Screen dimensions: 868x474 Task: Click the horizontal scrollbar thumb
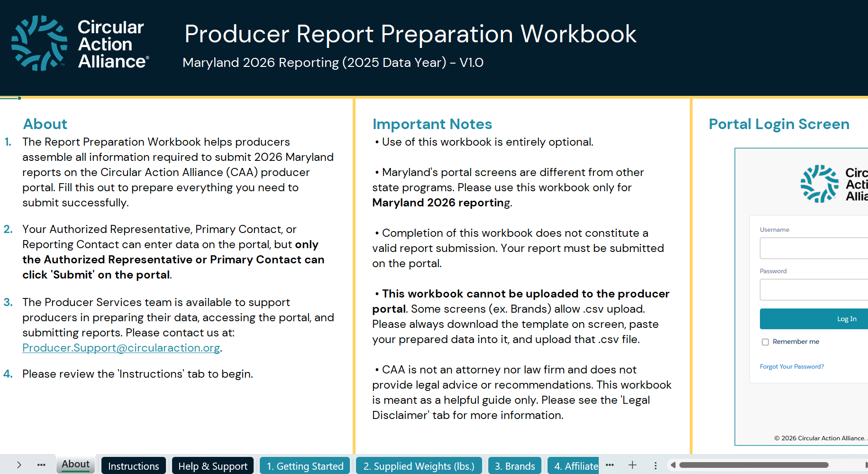click(x=754, y=465)
